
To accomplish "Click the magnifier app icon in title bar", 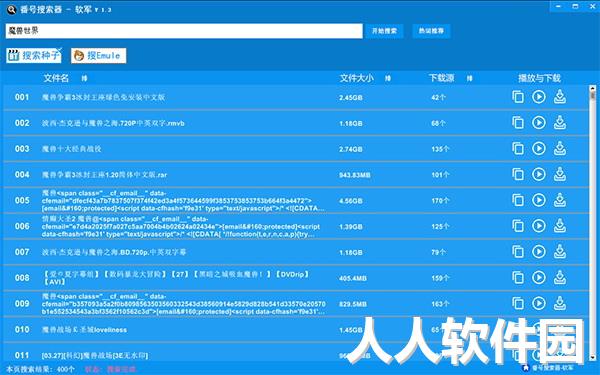I will 11,10.
